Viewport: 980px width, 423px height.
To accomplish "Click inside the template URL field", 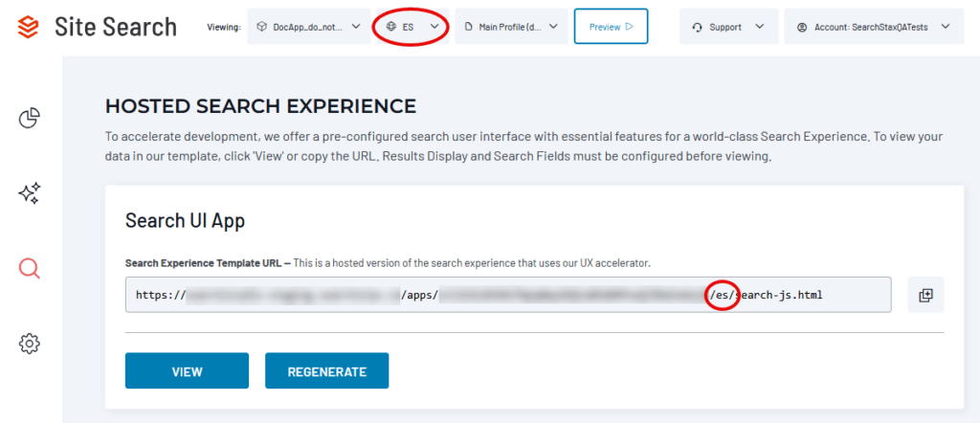I will click(507, 295).
